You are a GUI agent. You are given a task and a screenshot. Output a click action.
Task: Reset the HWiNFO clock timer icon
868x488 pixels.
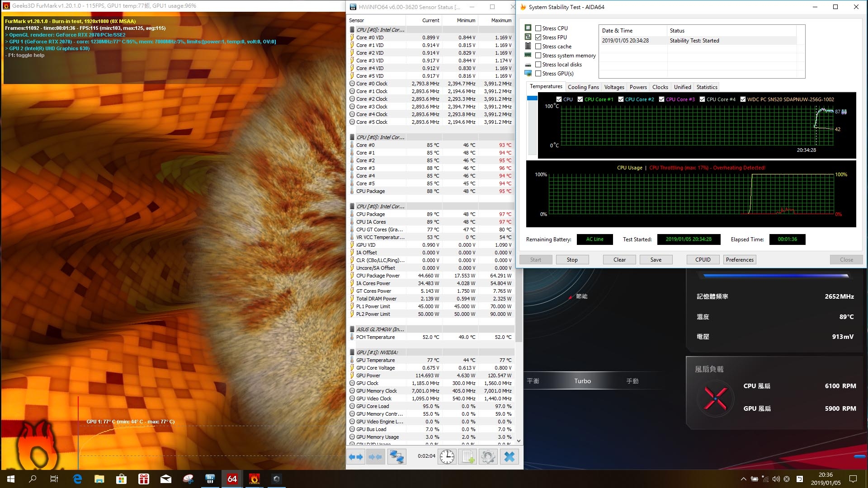[x=447, y=457]
